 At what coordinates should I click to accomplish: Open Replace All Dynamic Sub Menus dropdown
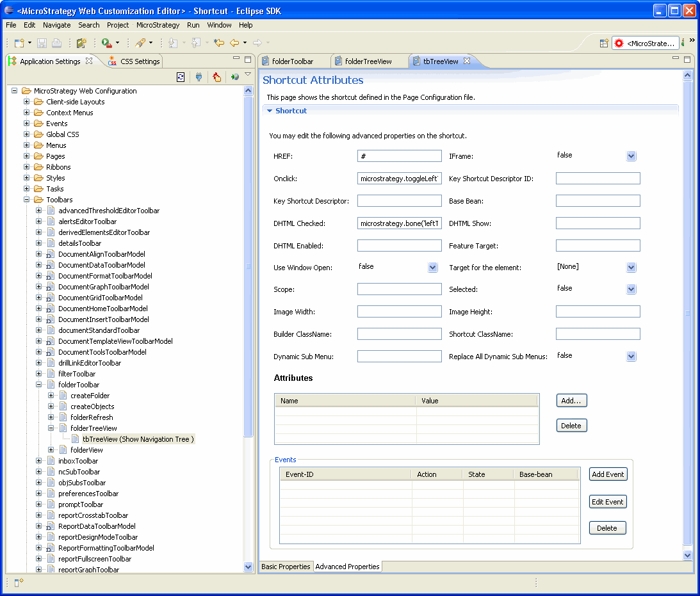coord(631,356)
